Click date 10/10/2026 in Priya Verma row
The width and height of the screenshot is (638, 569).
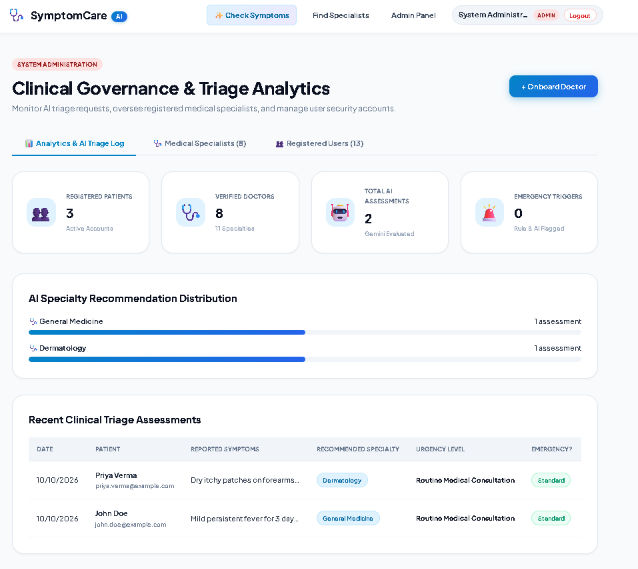point(57,480)
